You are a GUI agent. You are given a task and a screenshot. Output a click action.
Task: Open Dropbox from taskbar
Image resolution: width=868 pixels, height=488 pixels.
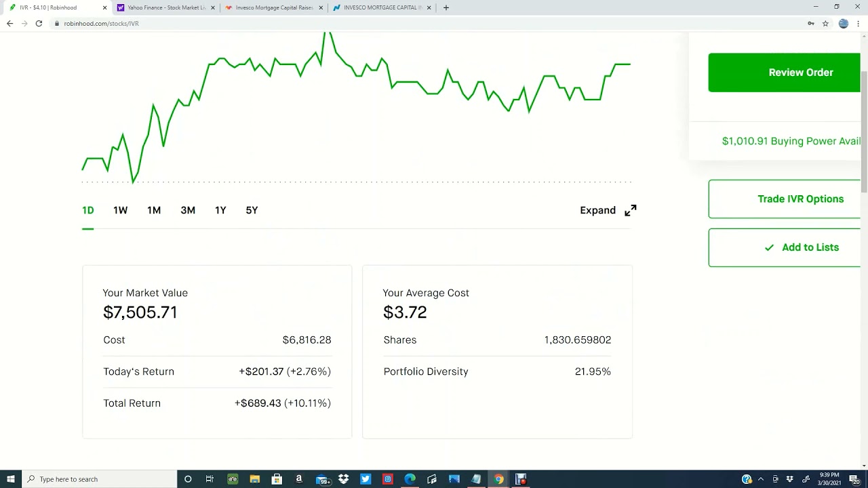point(344,479)
